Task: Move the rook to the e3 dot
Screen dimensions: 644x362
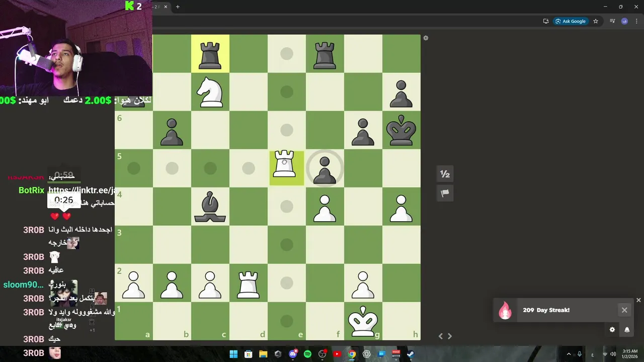Action: (x=287, y=244)
